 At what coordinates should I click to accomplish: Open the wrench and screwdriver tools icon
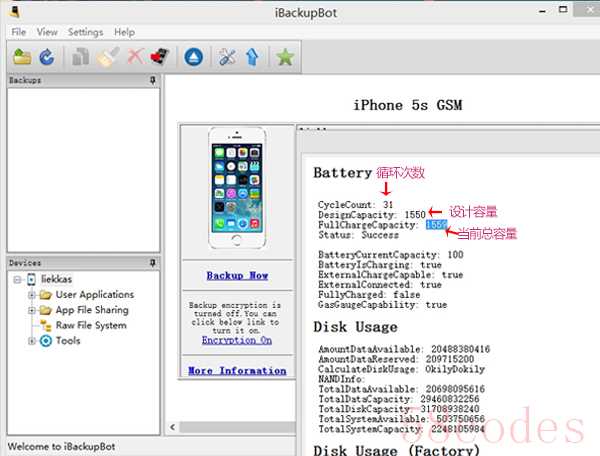pyautogui.click(x=227, y=57)
